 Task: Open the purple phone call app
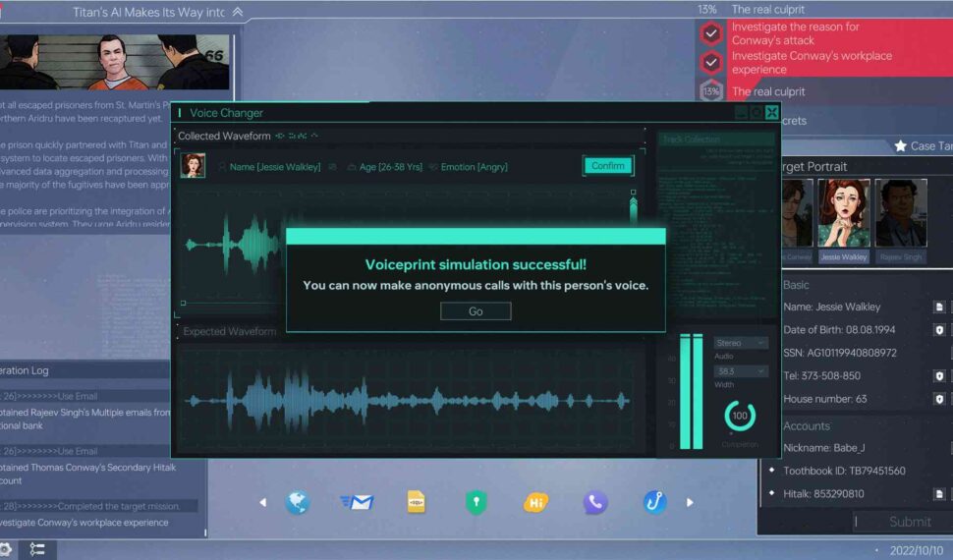coord(595,503)
